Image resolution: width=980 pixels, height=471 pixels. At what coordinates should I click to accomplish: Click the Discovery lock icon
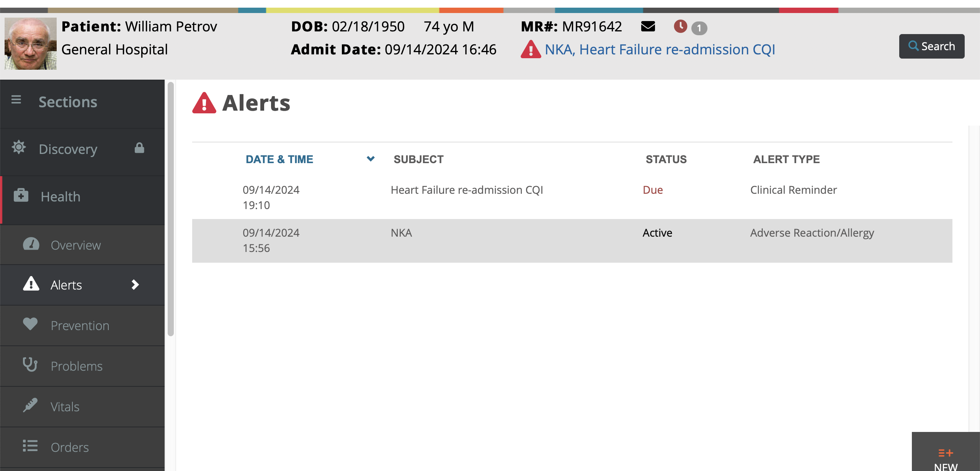coord(139,148)
